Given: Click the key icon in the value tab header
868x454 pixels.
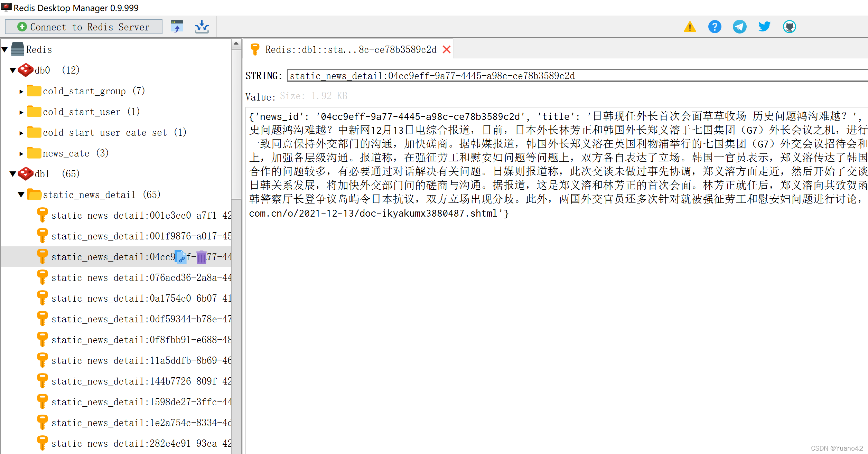Looking at the screenshot, I should pos(255,49).
